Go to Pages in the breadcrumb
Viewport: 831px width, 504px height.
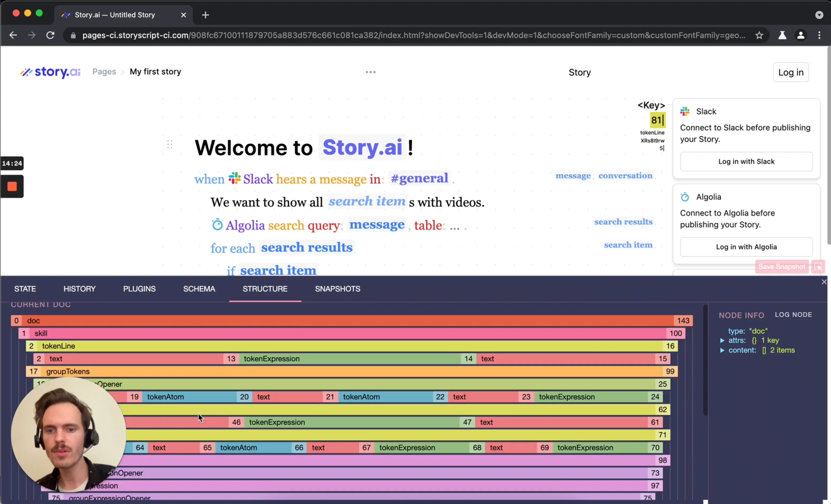(x=104, y=72)
